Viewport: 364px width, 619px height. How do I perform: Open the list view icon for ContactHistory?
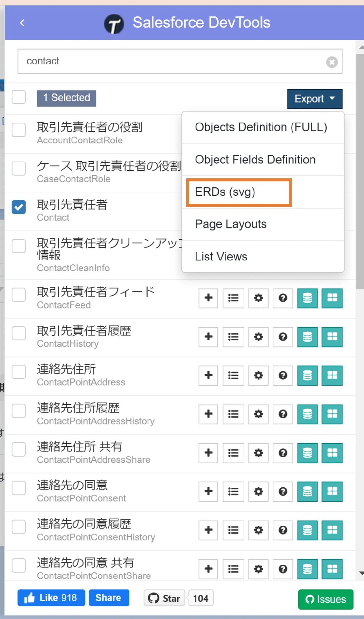pyautogui.click(x=233, y=337)
